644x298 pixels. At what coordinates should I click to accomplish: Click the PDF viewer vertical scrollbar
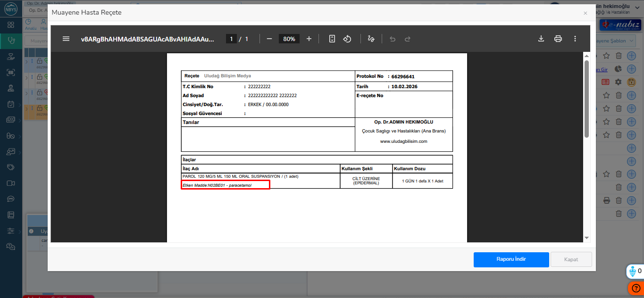coord(587,99)
